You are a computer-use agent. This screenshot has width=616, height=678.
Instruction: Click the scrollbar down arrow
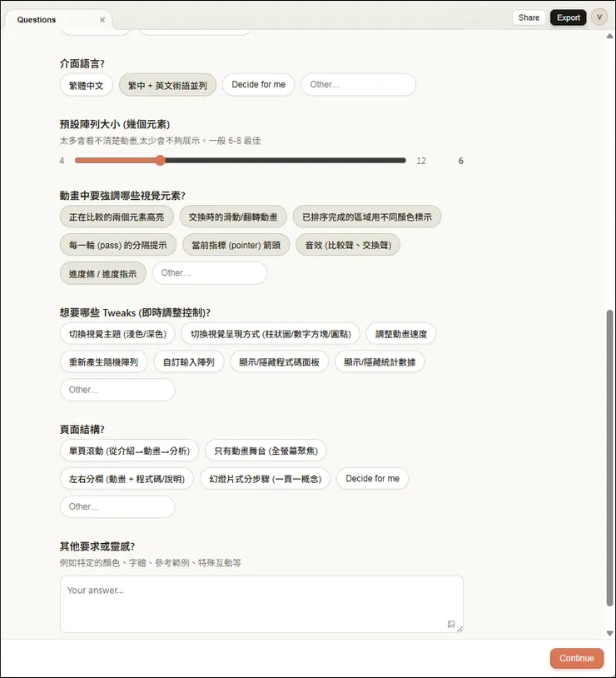(x=609, y=634)
